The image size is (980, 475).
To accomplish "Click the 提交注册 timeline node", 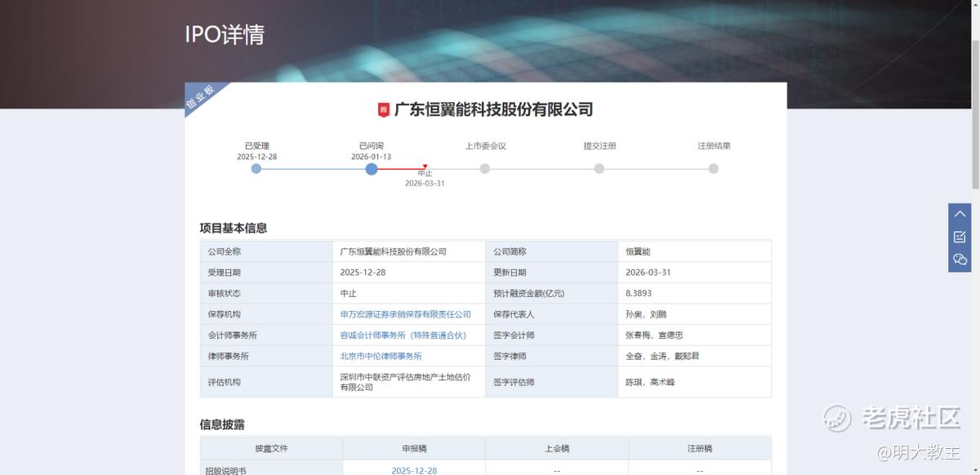I will click(x=599, y=169).
